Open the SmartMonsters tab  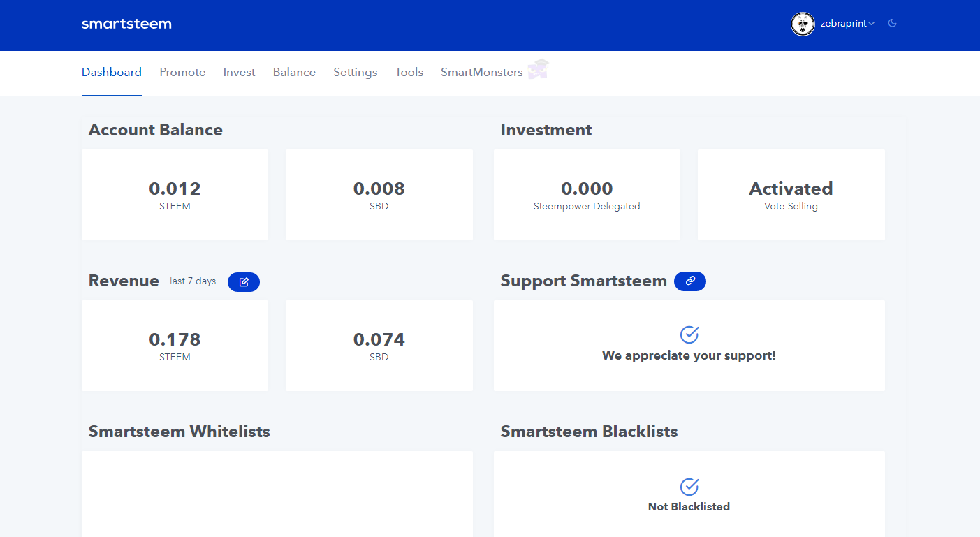(x=481, y=73)
